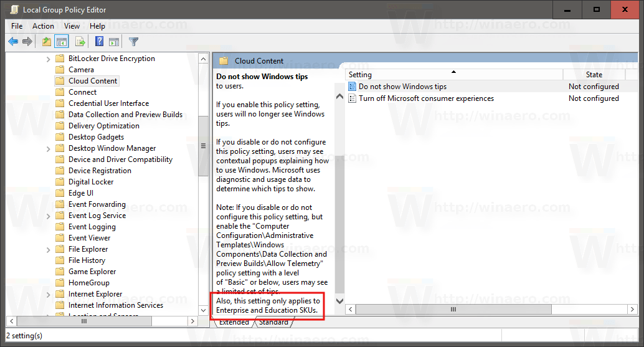The image size is (644, 347).
Task: Click the Local Group Policy Editor title icon
Action: click(14, 9)
